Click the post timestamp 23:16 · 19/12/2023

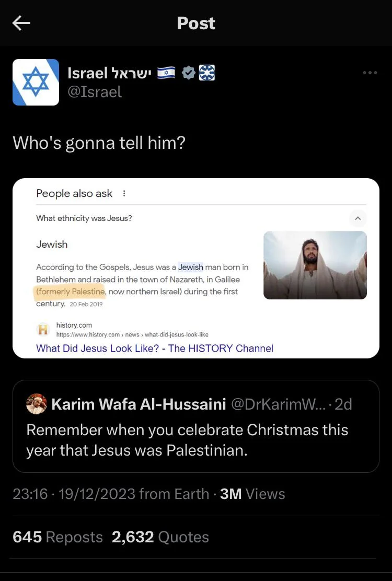tap(74, 494)
